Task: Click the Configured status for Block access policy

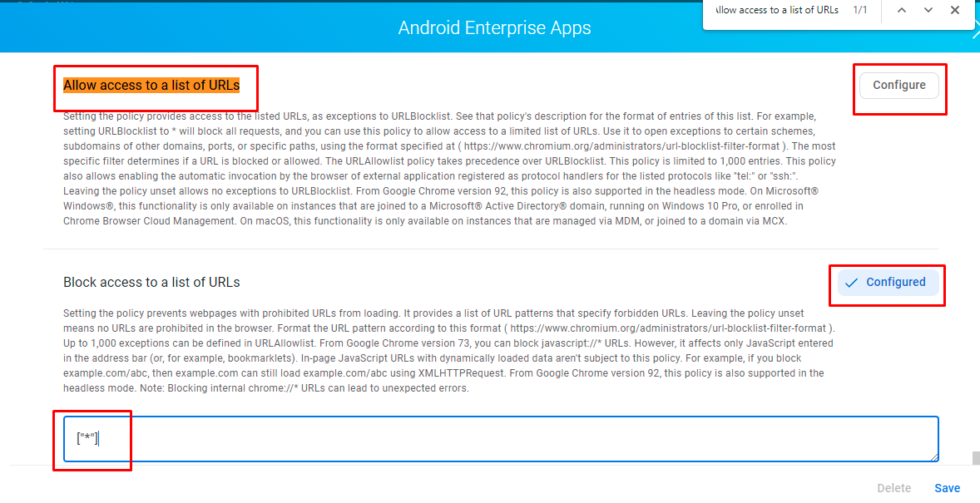Action: point(886,283)
